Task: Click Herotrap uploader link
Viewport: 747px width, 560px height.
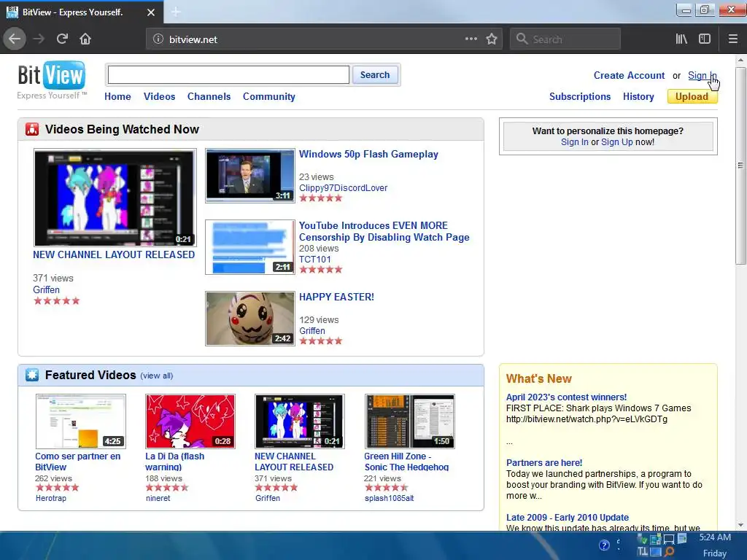Action: 51,498
